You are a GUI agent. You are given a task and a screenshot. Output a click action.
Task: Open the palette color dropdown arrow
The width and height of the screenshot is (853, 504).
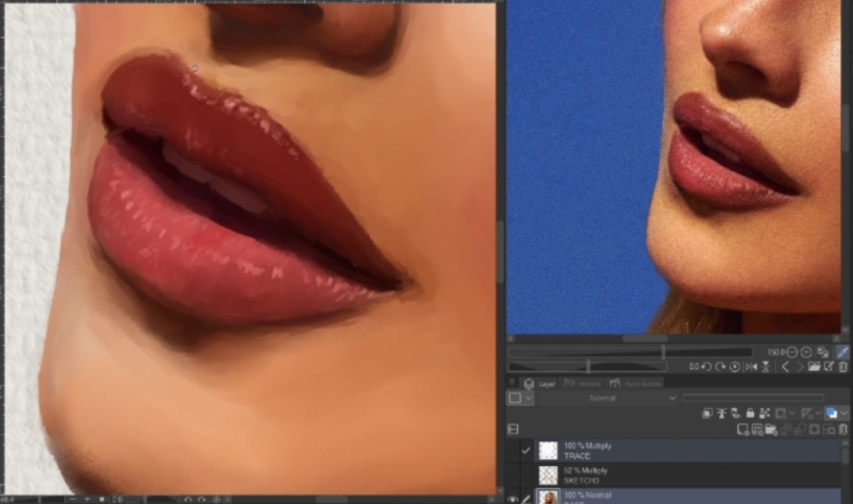pyautogui.click(x=529, y=397)
